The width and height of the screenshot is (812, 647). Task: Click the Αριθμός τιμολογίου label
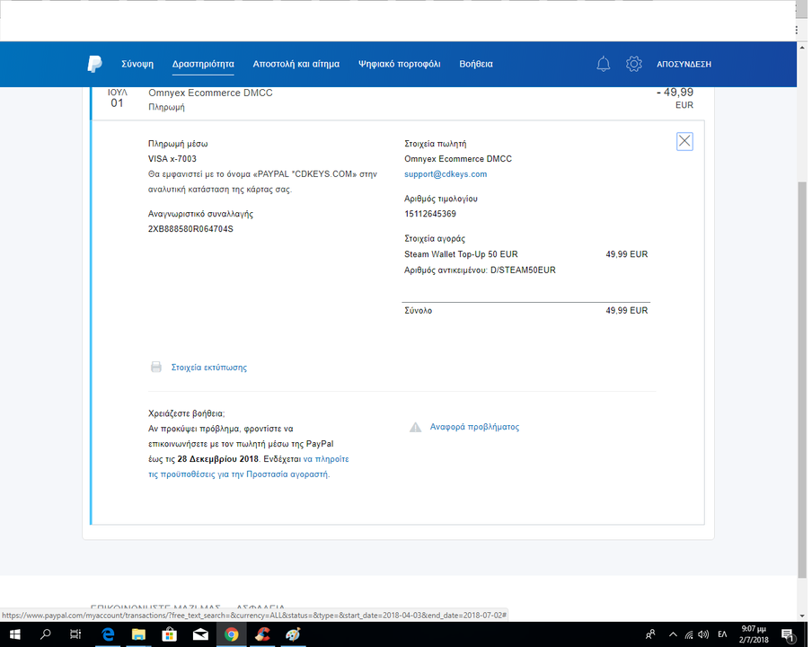pyautogui.click(x=441, y=199)
